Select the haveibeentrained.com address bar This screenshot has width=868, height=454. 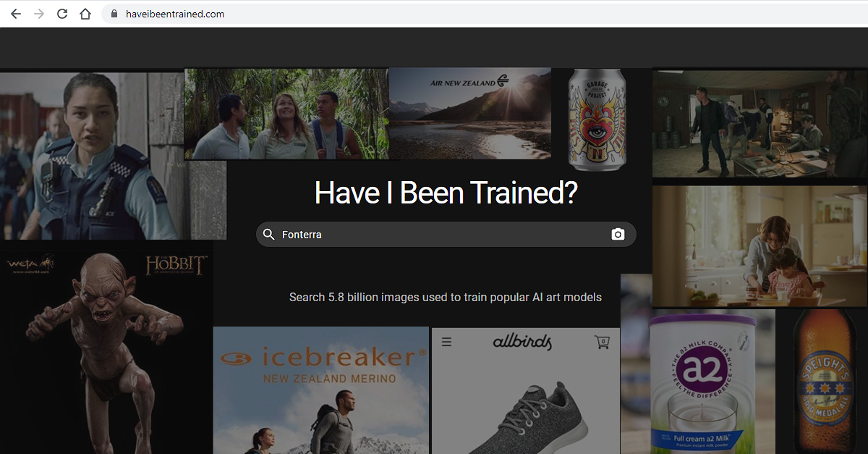coord(483,14)
